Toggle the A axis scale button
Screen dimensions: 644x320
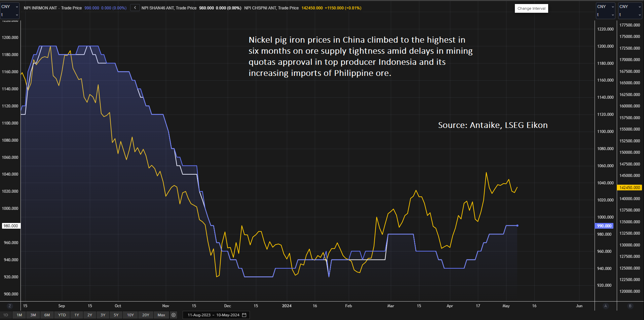point(606,306)
